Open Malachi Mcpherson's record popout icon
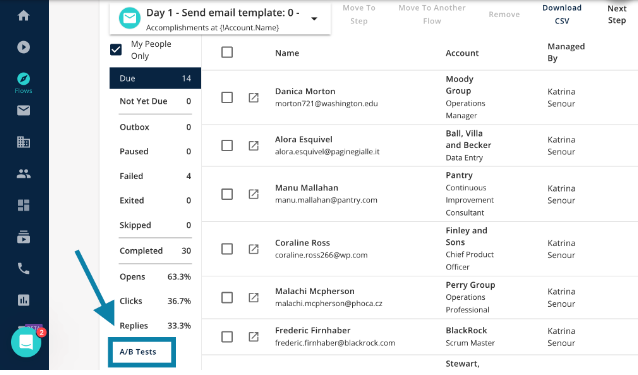 click(253, 297)
